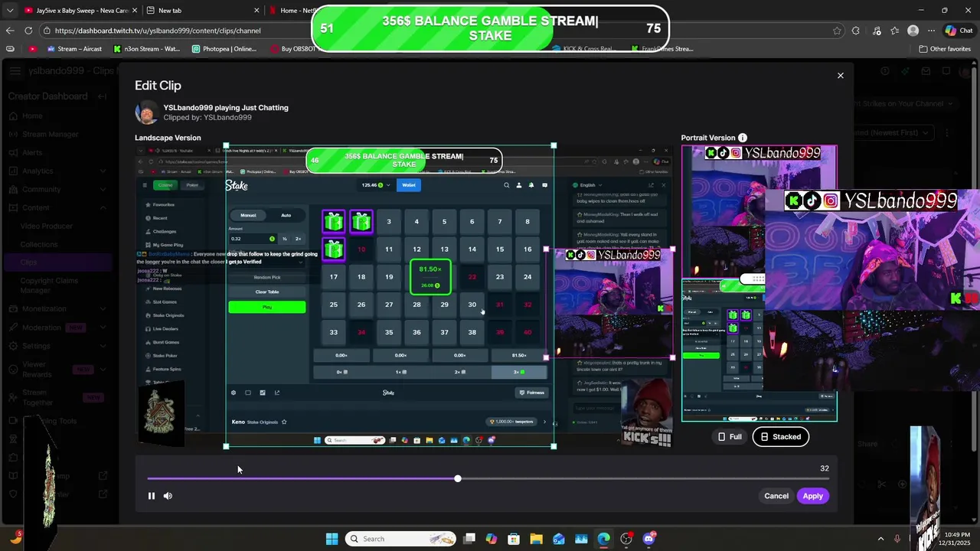
Task: Mute the clip audio with the speaker icon
Action: [168, 496]
